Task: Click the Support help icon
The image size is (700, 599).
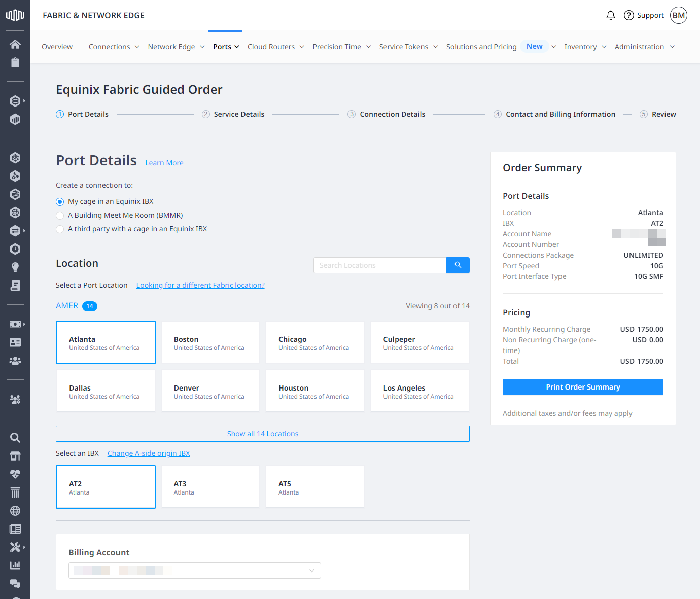Action: [629, 15]
